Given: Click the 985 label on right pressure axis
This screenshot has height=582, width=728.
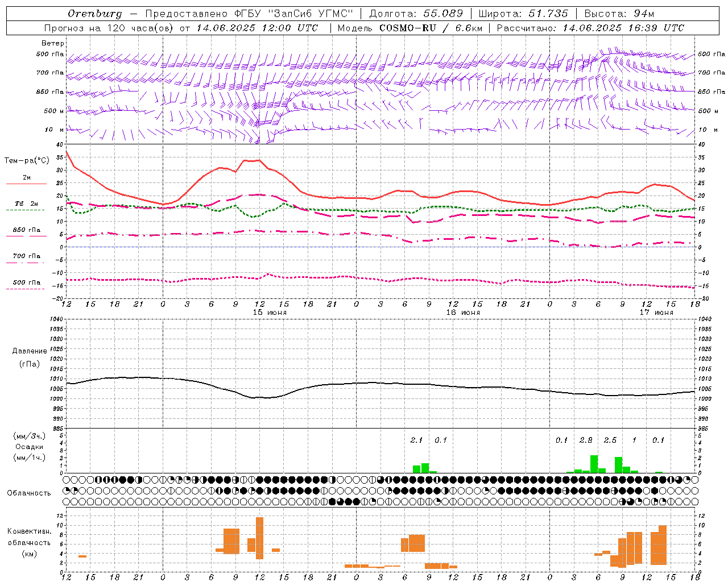Looking at the screenshot, I should pyautogui.click(x=704, y=429).
